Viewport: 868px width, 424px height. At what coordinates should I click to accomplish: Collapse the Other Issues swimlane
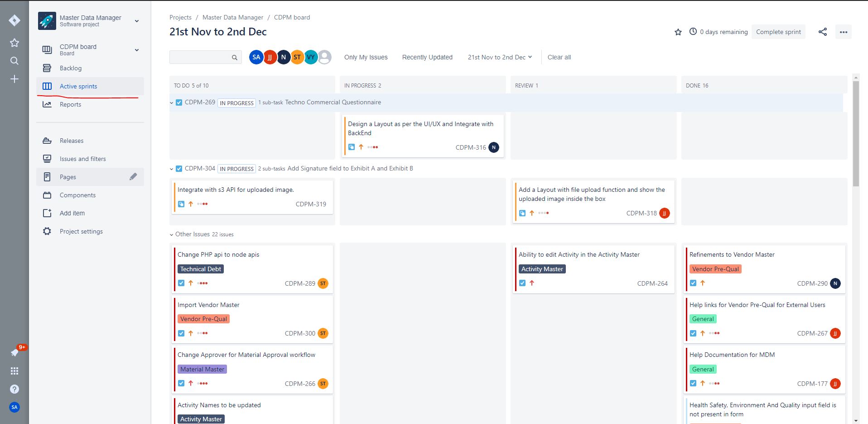pyautogui.click(x=172, y=235)
